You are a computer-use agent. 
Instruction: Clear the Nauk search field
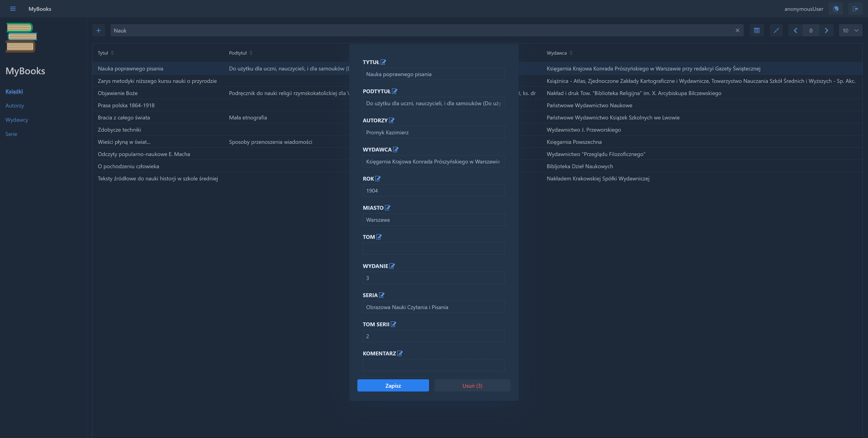coord(737,30)
